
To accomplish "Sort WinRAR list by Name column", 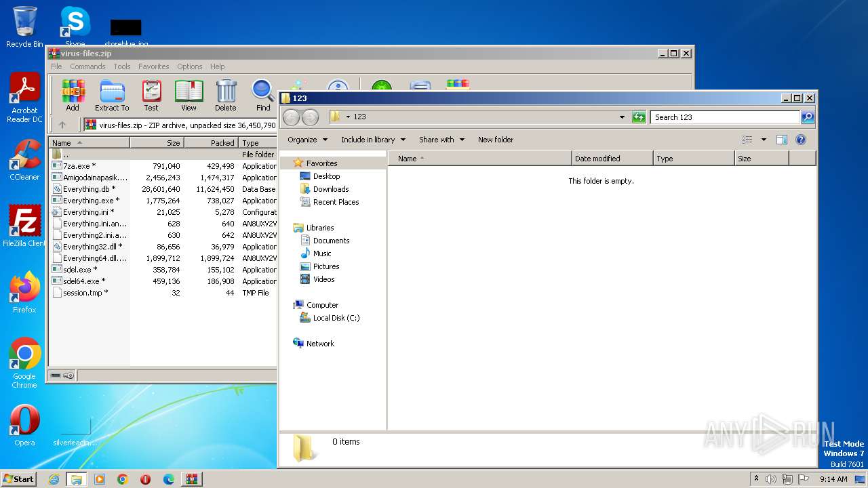I will pos(90,143).
